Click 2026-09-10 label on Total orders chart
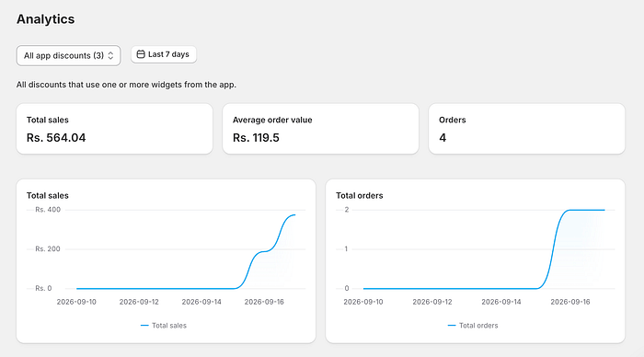The width and height of the screenshot is (644, 357). coord(363,302)
